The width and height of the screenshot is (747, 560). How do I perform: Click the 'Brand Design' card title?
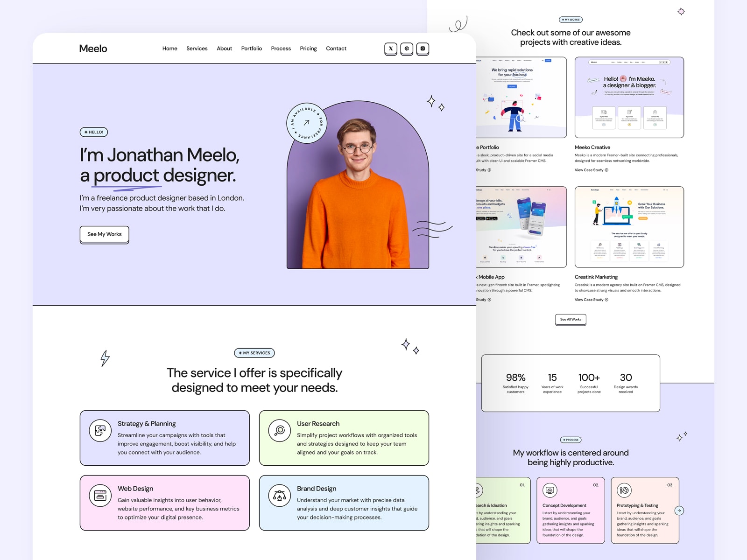point(317,489)
